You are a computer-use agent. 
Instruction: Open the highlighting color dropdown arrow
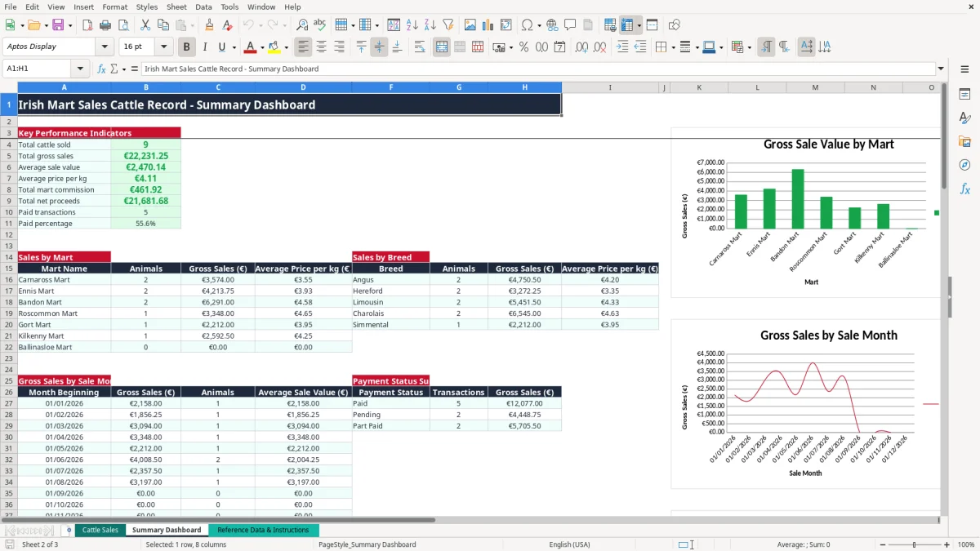tap(286, 47)
